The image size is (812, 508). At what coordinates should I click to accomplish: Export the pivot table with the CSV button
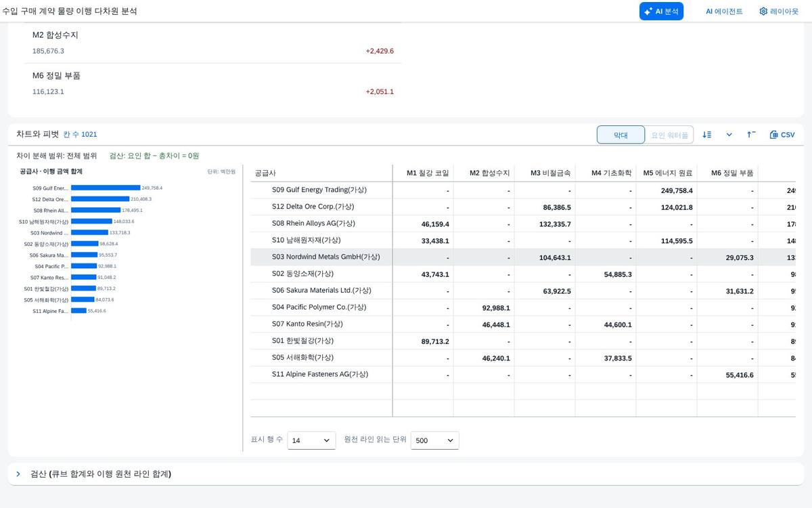tap(782, 135)
